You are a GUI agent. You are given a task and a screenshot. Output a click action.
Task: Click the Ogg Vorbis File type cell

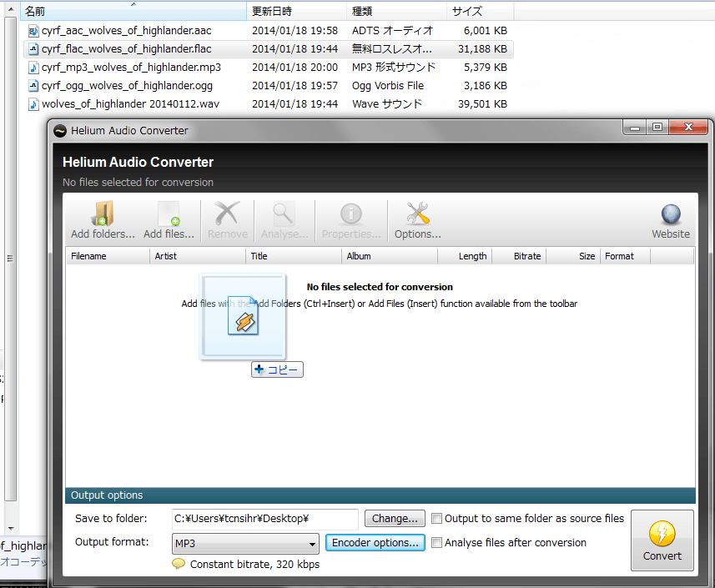coord(388,86)
